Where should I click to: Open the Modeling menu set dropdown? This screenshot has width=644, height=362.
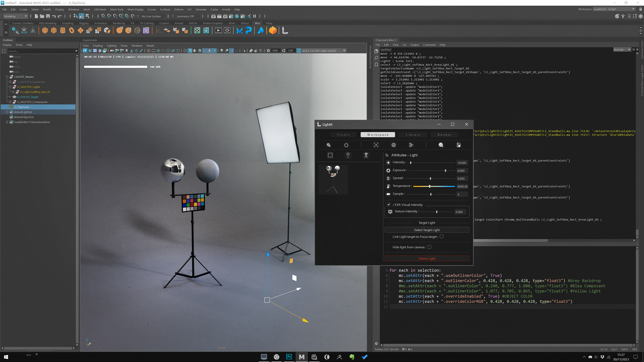[x=15, y=16]
